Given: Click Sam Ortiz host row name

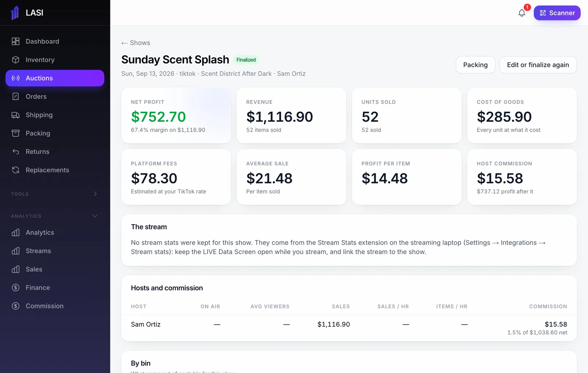Looking at the screenshot, I should (146, 324).
